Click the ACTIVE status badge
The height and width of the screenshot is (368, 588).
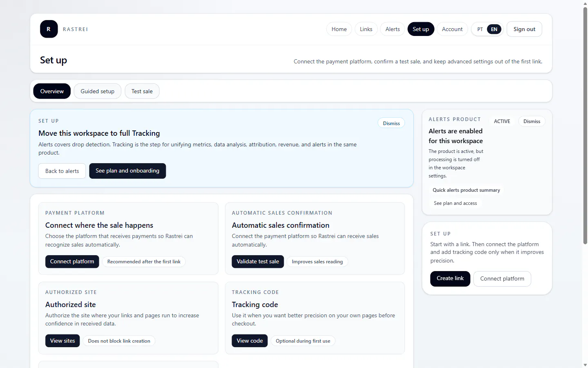tap(502, 121)
